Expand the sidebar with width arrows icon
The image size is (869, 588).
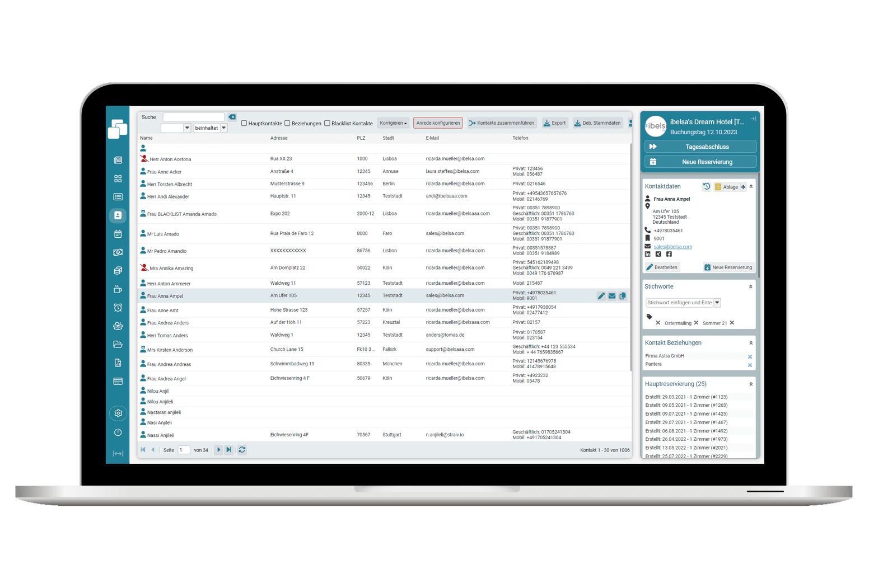(118, 454)
